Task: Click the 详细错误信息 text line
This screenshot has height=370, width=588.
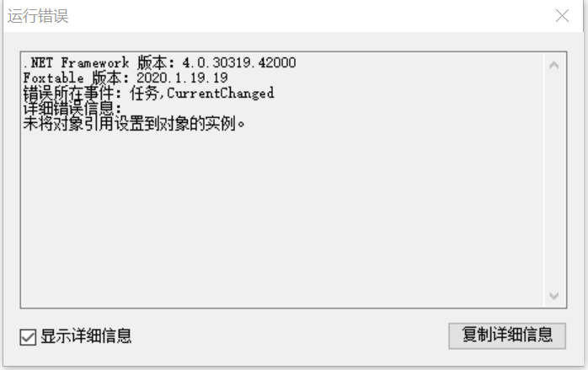Action: tap(72, 109)
